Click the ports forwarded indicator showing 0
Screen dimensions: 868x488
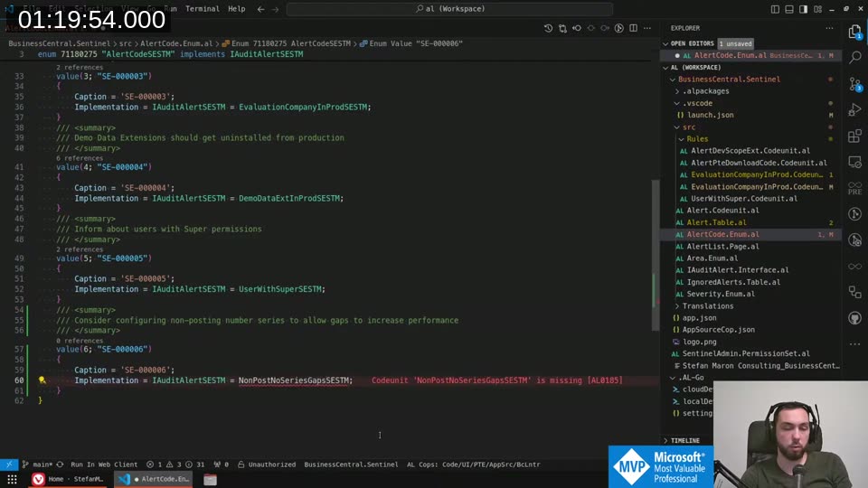(x=222, y=465)
